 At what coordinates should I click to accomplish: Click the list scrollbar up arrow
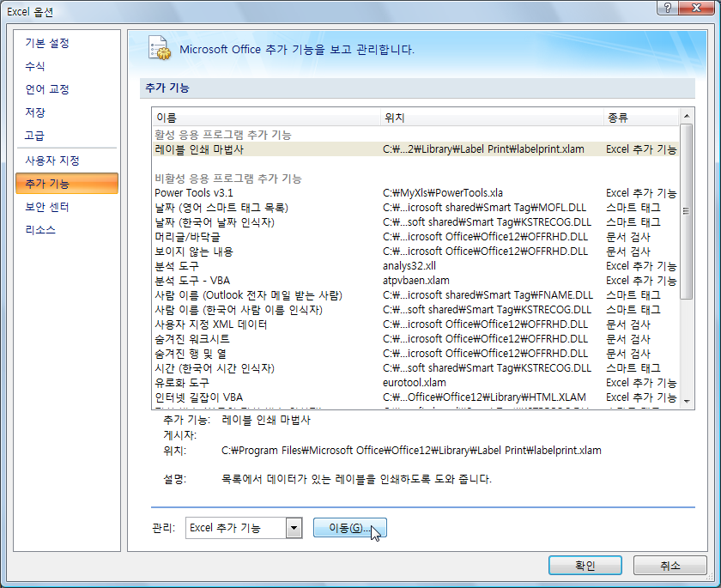coord(687,116)
